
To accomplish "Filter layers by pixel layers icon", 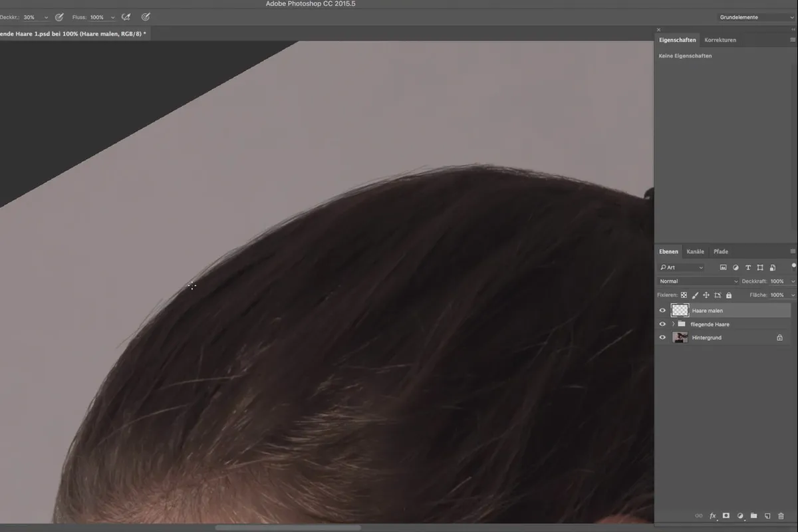I will coord(723,268).
